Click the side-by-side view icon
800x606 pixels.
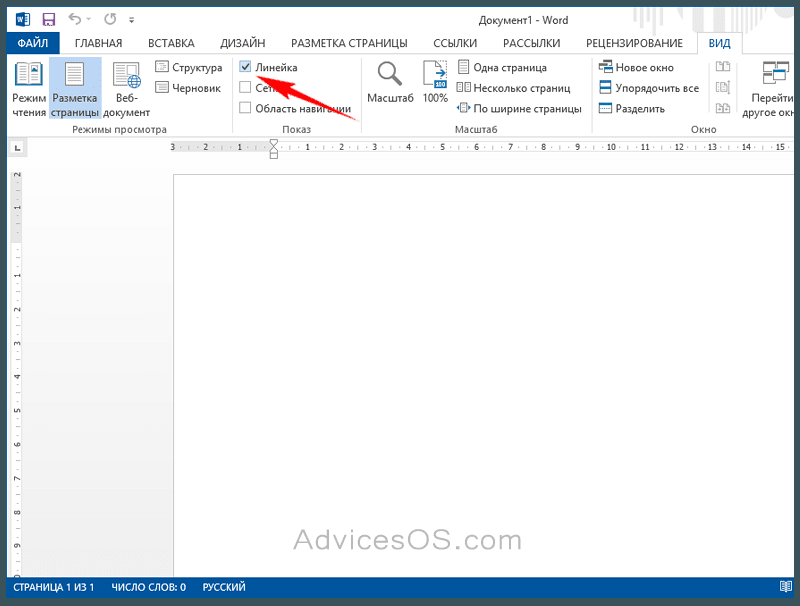click(x=723, y=67)
